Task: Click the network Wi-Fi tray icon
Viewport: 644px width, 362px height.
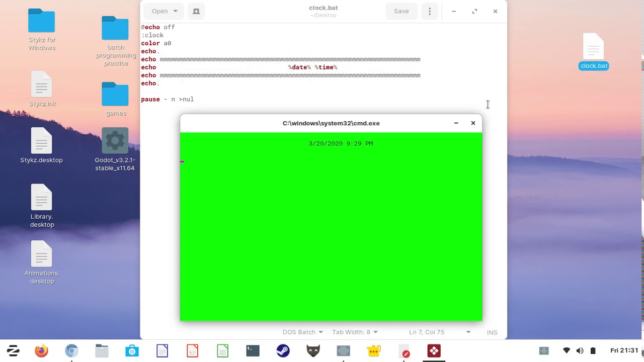Action: pos(567,350)
